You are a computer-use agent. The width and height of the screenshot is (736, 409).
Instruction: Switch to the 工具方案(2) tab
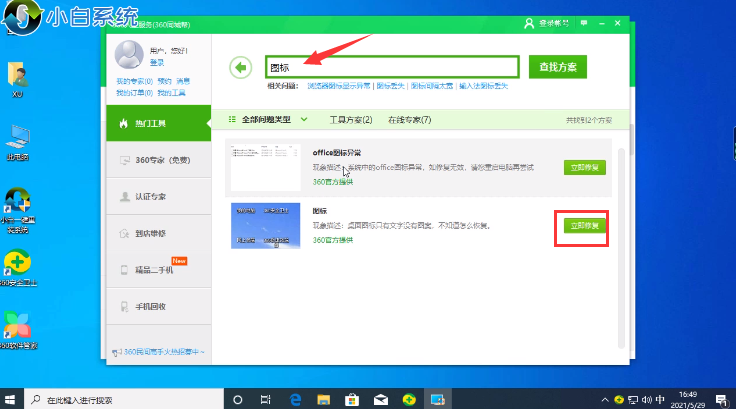pyautogui.click(x=350, y=120)
